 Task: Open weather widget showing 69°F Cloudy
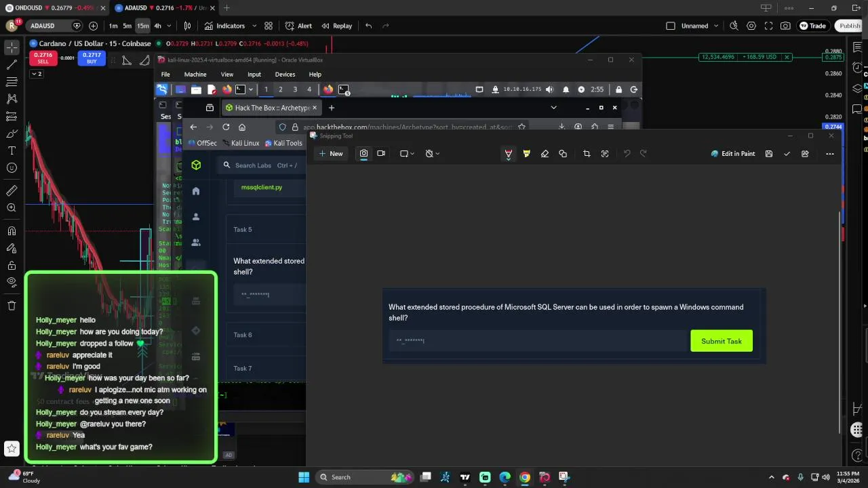pyautogui.click(x=24, y=477)
